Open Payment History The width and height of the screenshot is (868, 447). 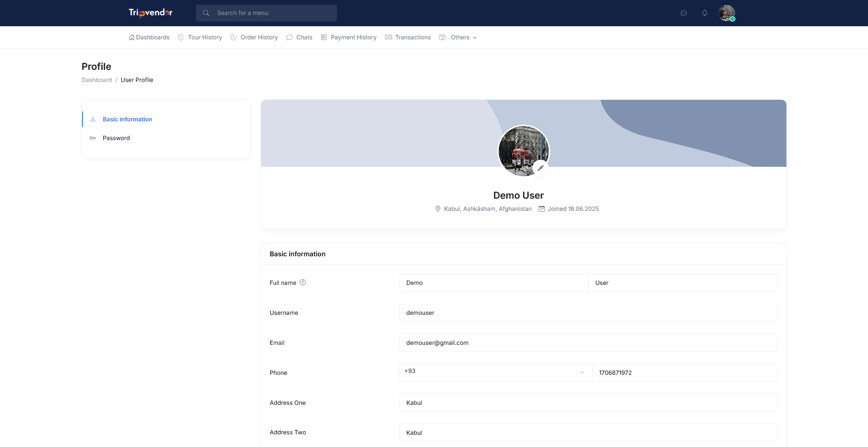click(x=353, y=37)
